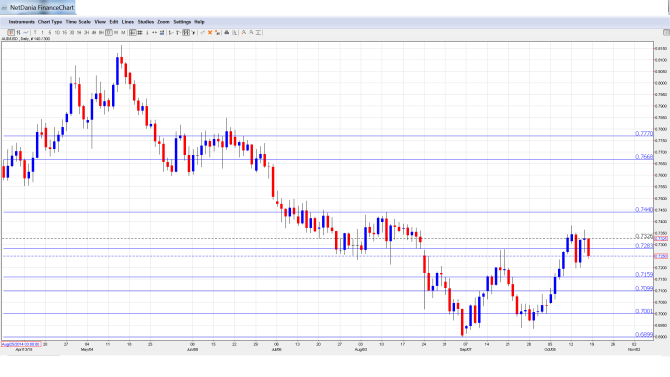Switch to 15-minute time scale
The image size is (670, 377).
click(x=65, y=32)
